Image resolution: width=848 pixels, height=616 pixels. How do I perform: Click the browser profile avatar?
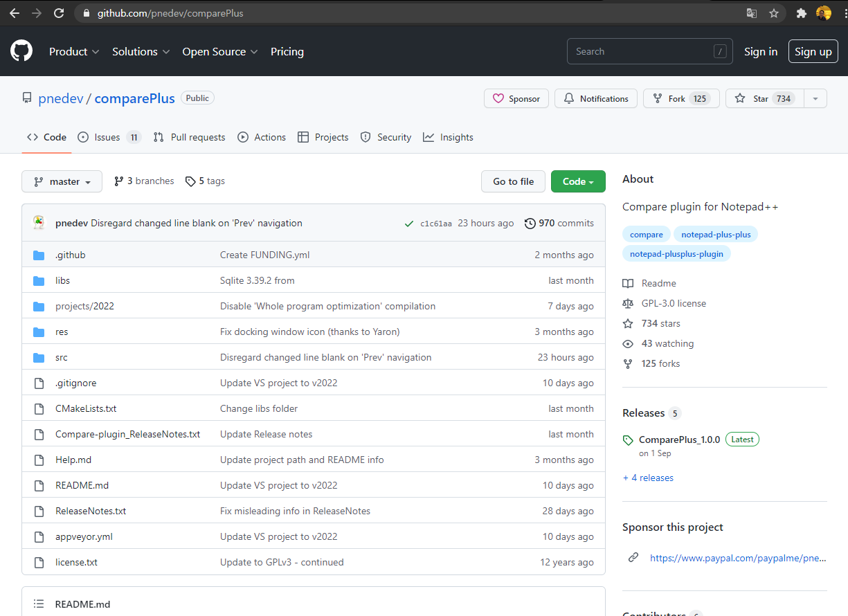tap(823, 13)
